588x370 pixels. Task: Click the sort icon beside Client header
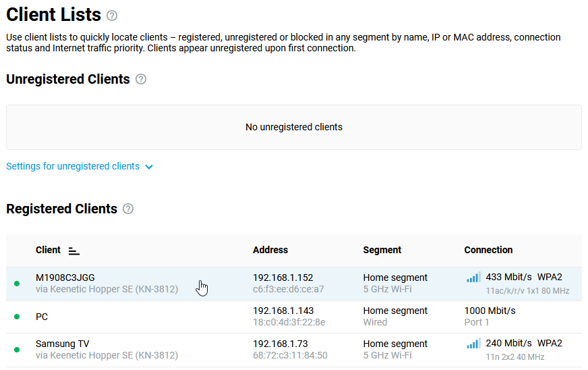click(x=74, y=250)
